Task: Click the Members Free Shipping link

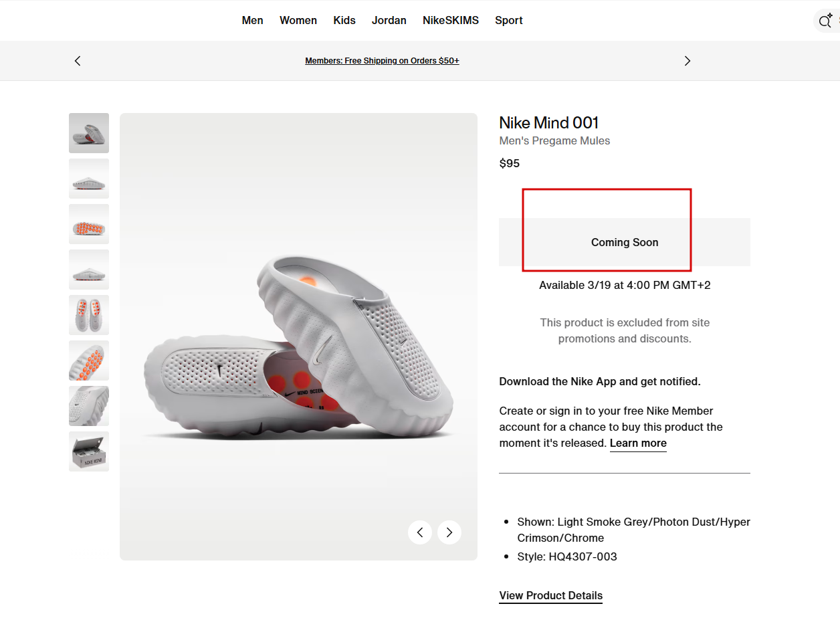Action: pos(382,61)
